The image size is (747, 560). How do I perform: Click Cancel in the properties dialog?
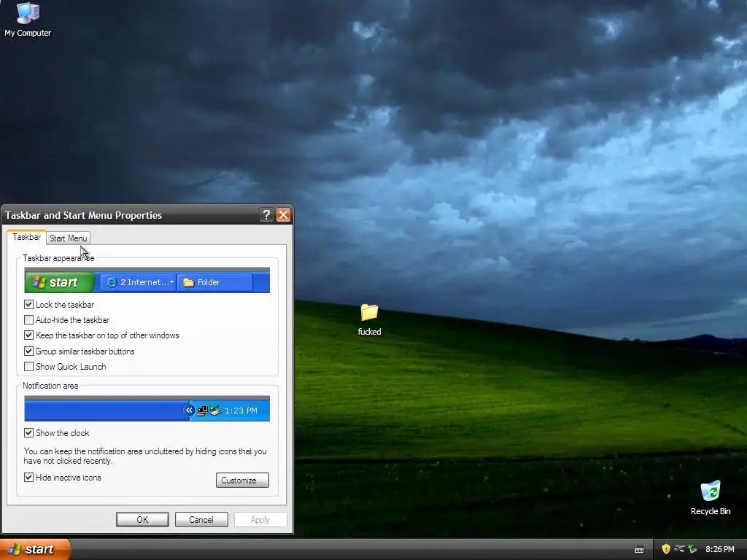click(x=201, y=519)
